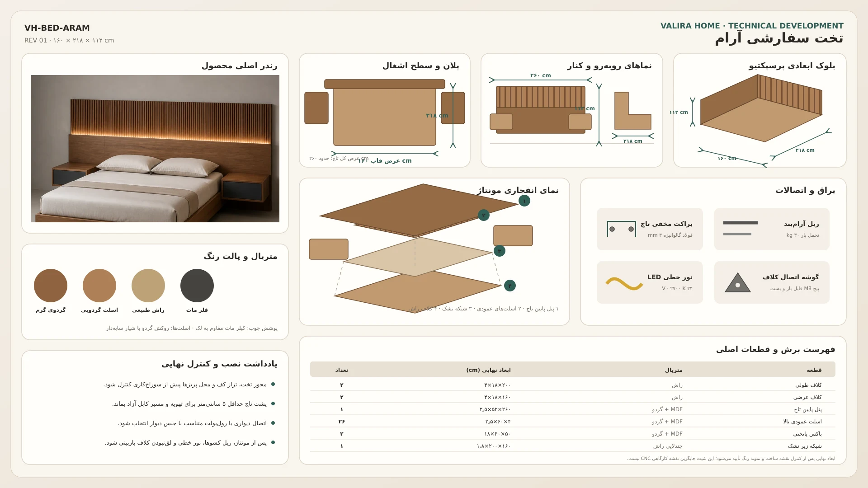
Task: Click the heading نمای انفجاری مونتاژ
Action: pos(518,190)
